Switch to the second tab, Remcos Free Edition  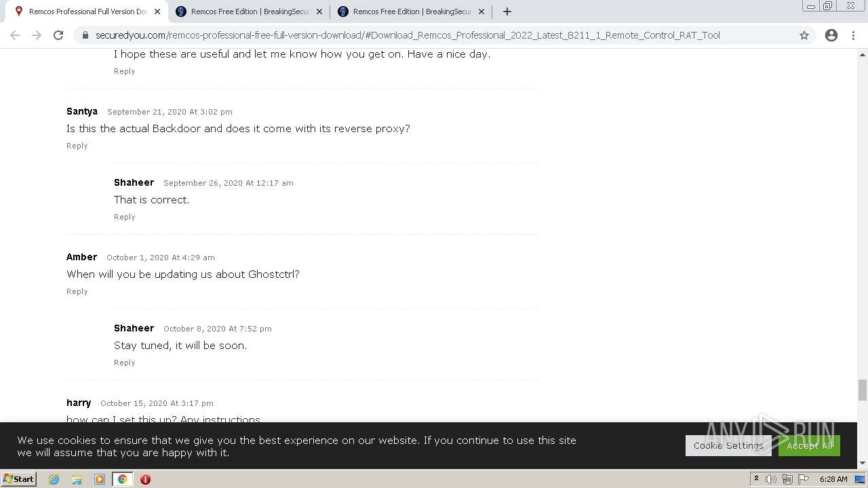pyautogui.click(x=249, y=12)
